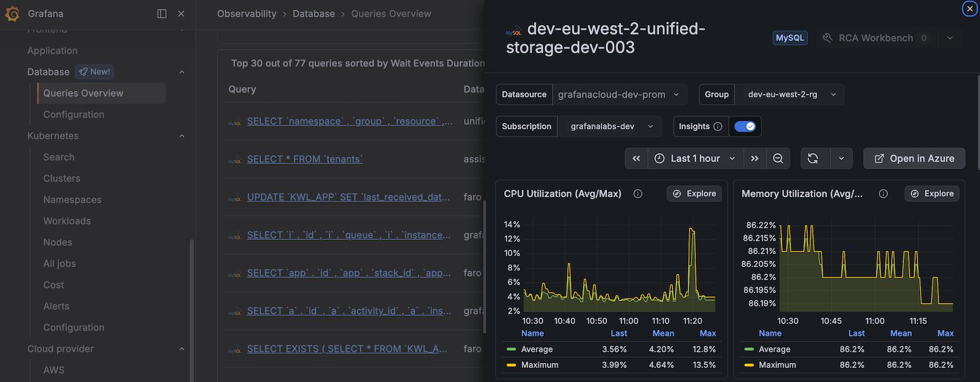
Task: Refresh the dashboard
Action: (x=813, y=159)
